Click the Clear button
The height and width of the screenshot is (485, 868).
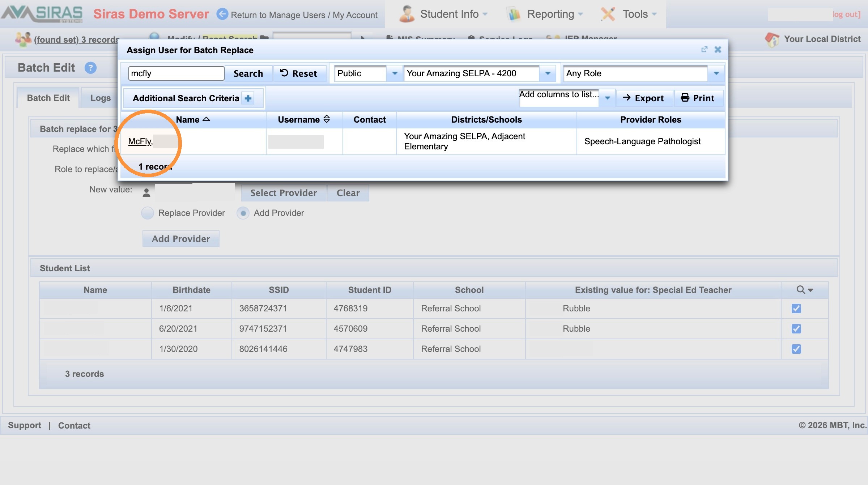click(348, 193)
